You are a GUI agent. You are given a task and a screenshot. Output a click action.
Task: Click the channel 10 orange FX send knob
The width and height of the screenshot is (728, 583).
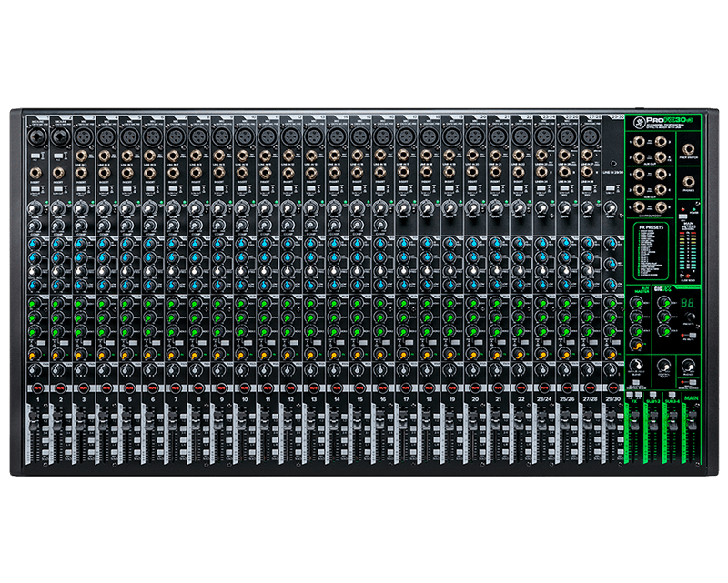(241, 354)
